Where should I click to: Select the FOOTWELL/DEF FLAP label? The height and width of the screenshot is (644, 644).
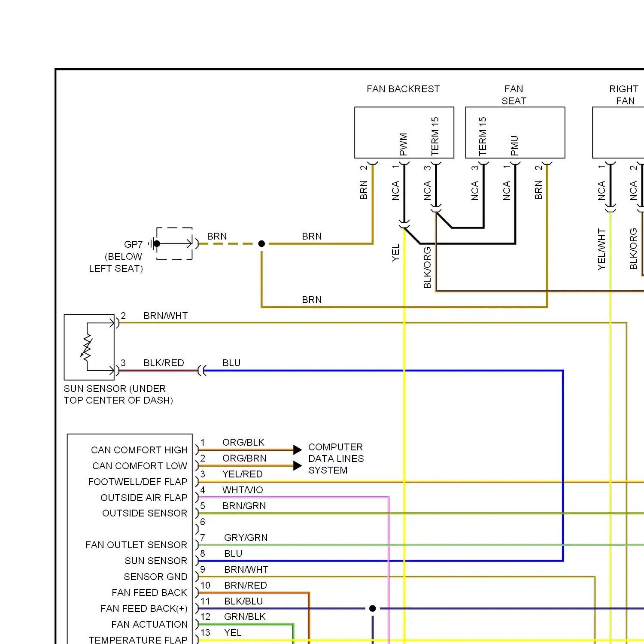(138, 482)
